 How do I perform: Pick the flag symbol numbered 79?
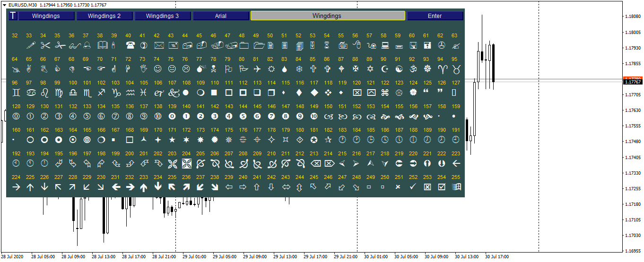(x=228, y=69)
